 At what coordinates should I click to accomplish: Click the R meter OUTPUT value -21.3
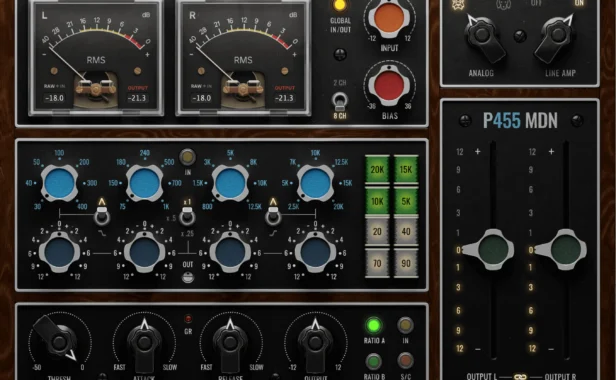[284, 98]
